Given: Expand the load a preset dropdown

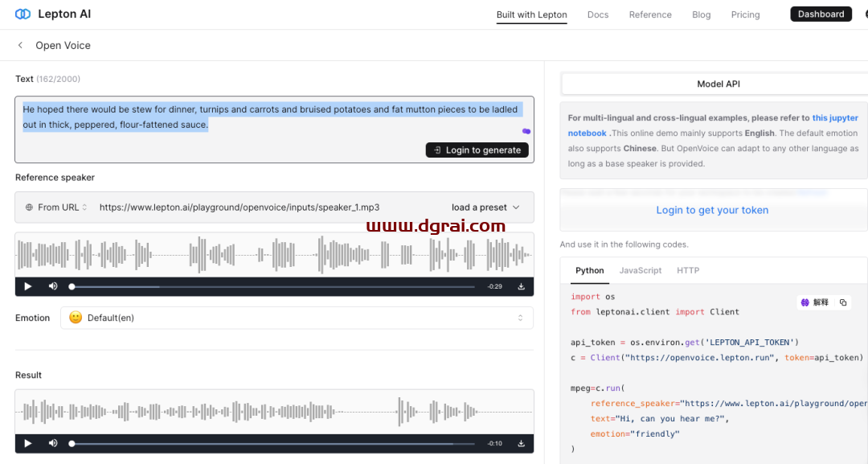Looking at the screenshot, I should tap(485, 207).
